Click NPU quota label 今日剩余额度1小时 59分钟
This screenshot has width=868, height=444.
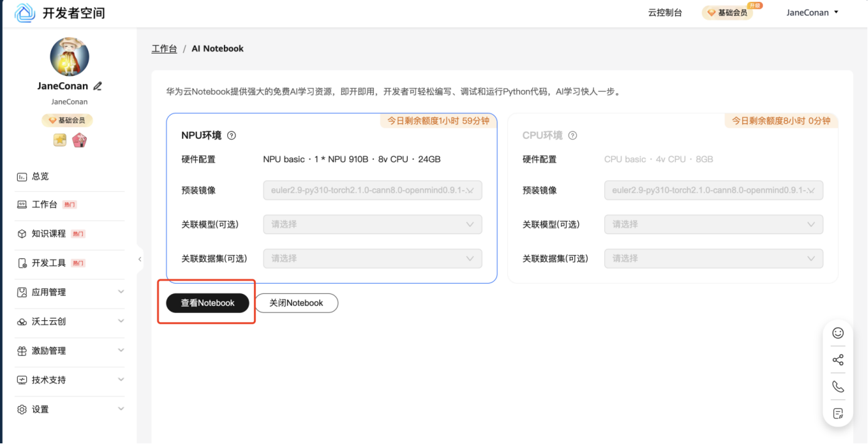click(x=438, y=121)
